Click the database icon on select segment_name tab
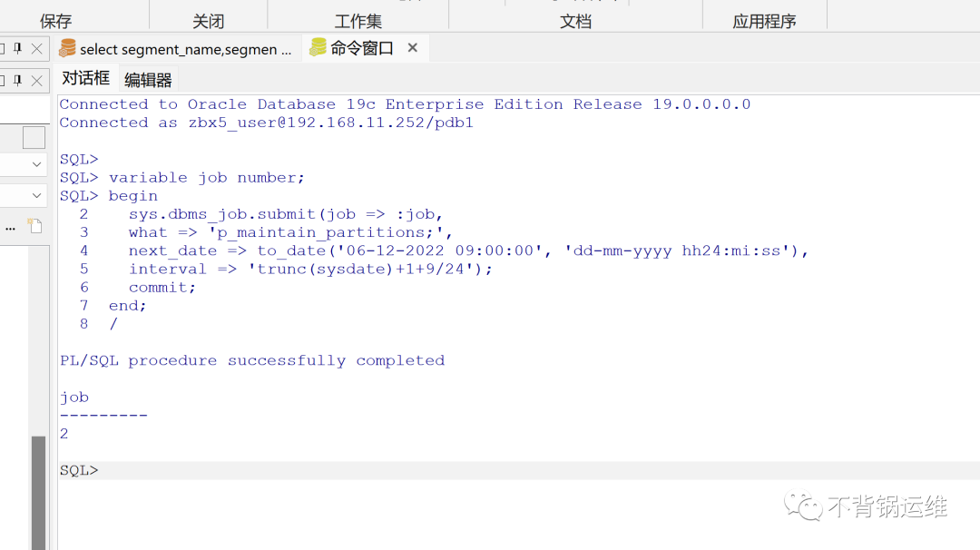The height and width of the screenshot is (550, 980). click(67, 48)
